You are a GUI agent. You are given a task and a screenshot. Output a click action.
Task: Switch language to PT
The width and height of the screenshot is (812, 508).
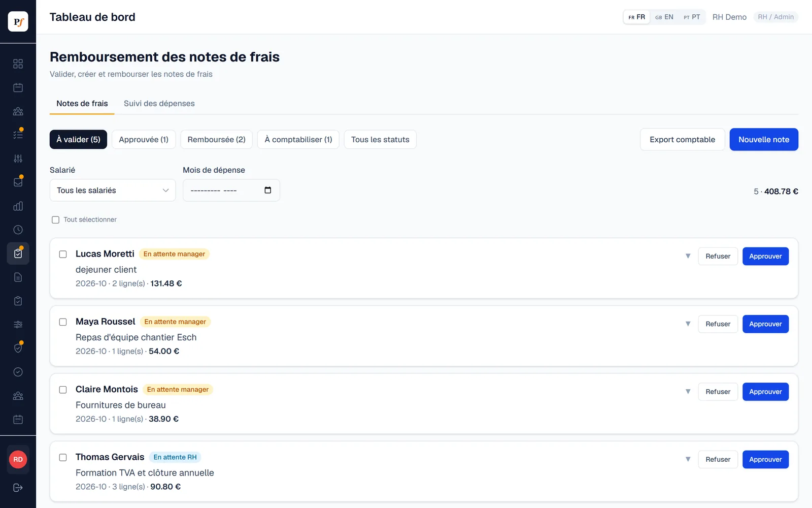click(692, 17)
